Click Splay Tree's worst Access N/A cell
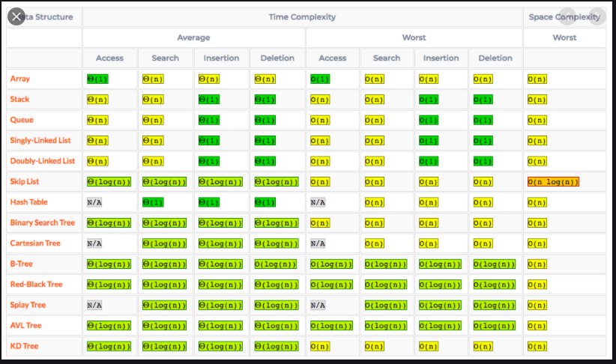This screenshot has width=616, height=364. pos(318,305)
